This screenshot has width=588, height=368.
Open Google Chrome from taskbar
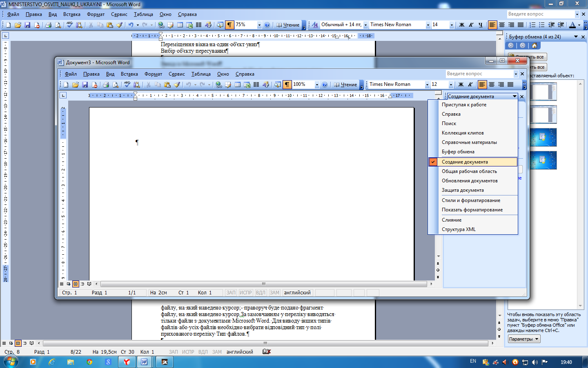pos(89,362)
